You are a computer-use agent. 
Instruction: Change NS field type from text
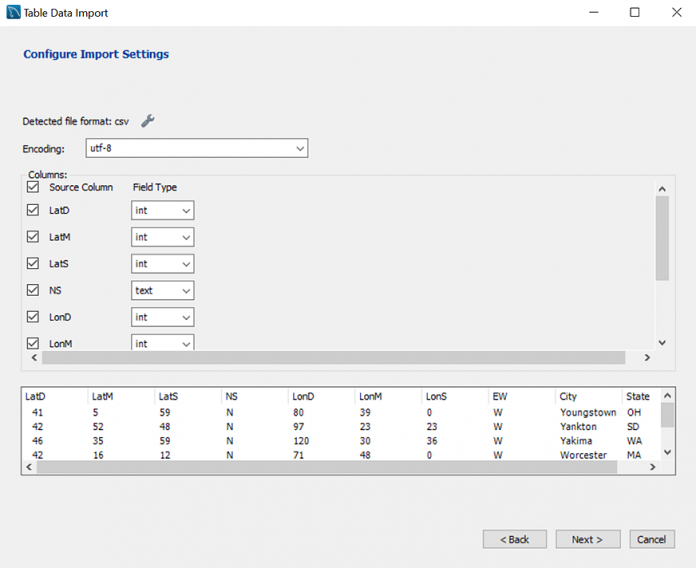pos(162,290)
